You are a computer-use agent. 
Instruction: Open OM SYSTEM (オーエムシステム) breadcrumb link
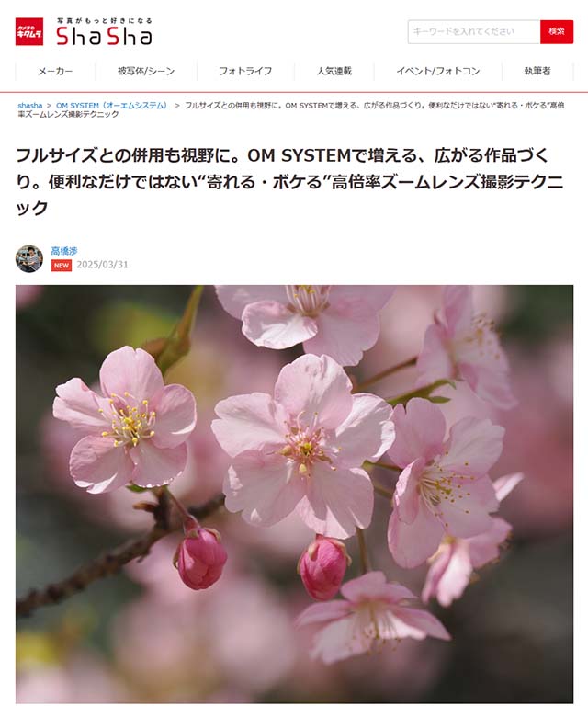click(x=112, y=105)
